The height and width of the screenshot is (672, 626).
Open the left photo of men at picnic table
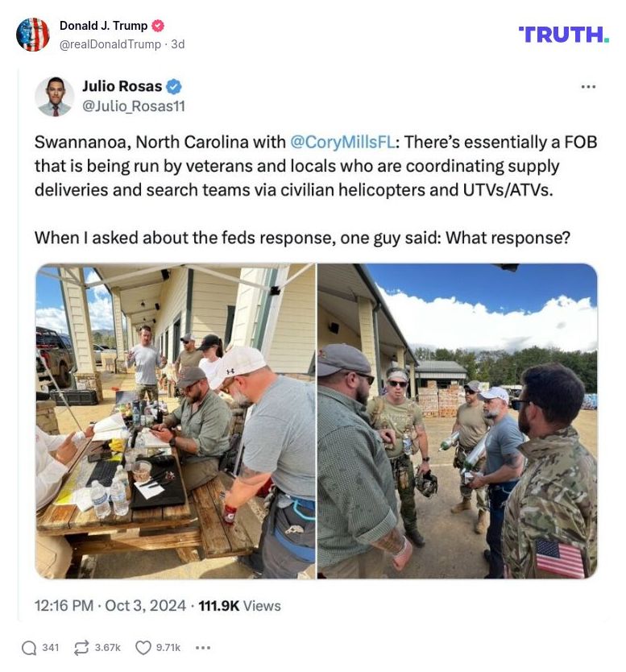176,421
